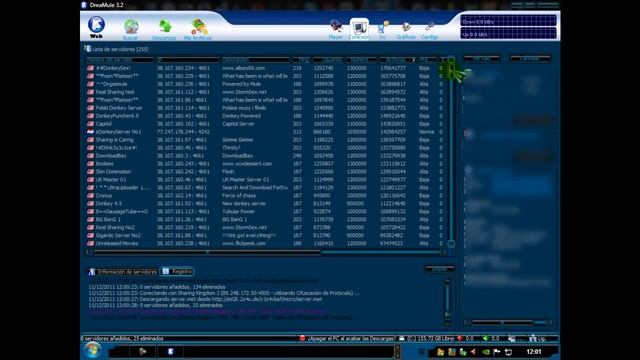Screen dimensions: 640x360
Task: Select the DonkeyPuncher6.0 server row
Action: pos(265,116)
